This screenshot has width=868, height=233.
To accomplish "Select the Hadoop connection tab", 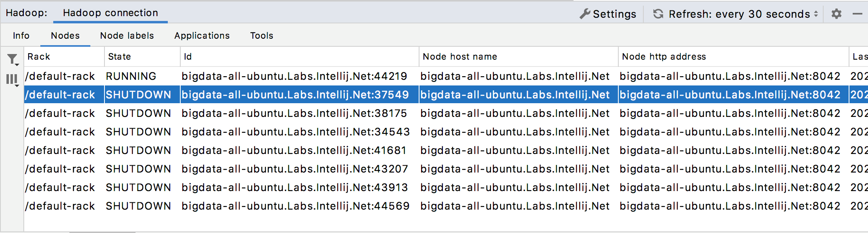I will pos(110,13).
